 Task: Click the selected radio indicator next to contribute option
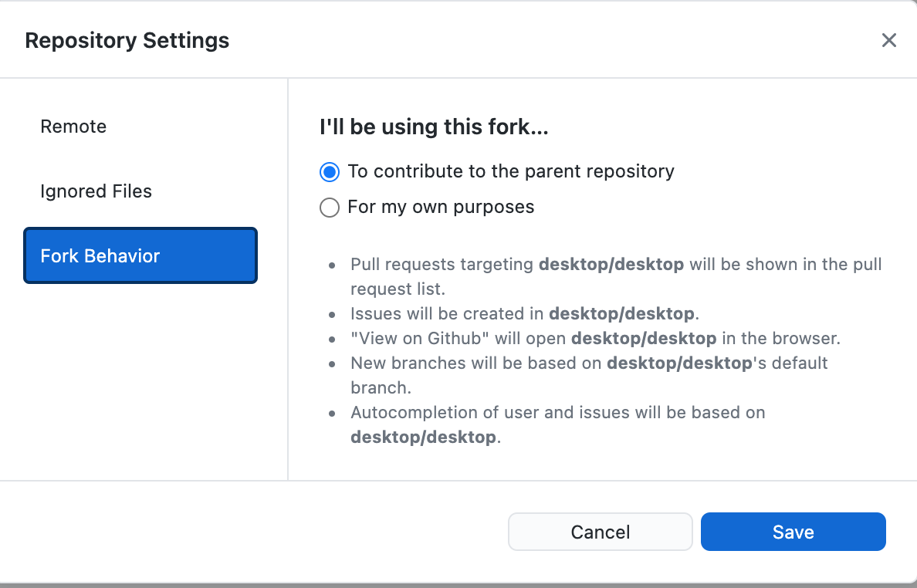(x=330, y=171)
